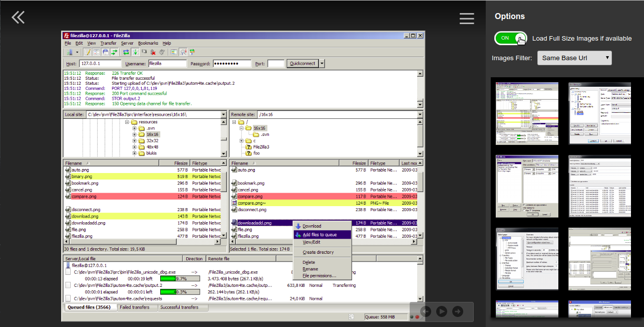644x327 pixels.
Task: Open the Bookmarks menu
Action: click(x=148, y=43)
